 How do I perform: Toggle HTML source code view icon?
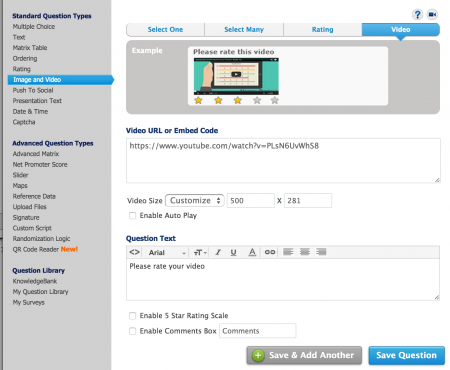pos(134,252)
